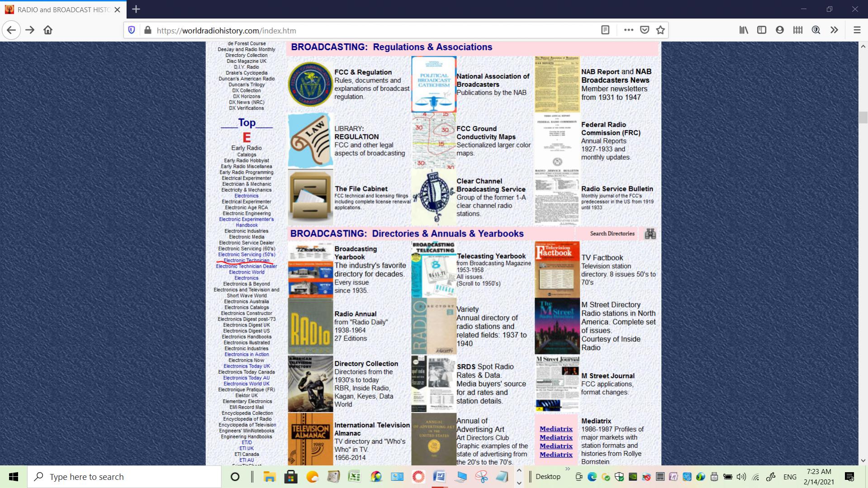Viewport: 868px width, 488px height.
Task: Open Excel from the taskbar
Action: point(355,477)
